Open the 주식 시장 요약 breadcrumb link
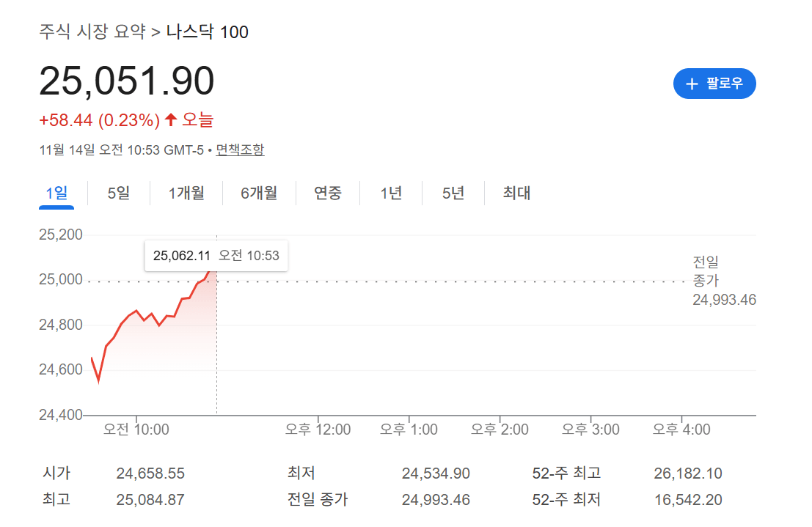This screenshot has height=527, width=812. click(x=92, y=32)
